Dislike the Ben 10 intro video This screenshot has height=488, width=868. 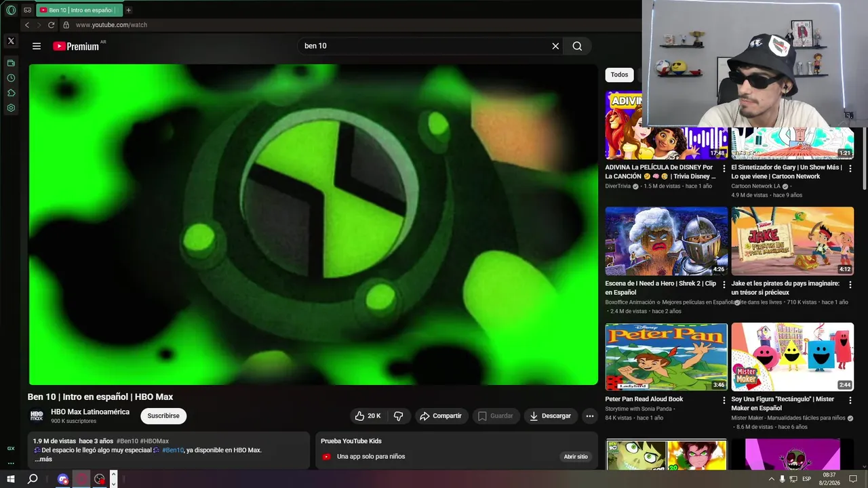[399, 416]
